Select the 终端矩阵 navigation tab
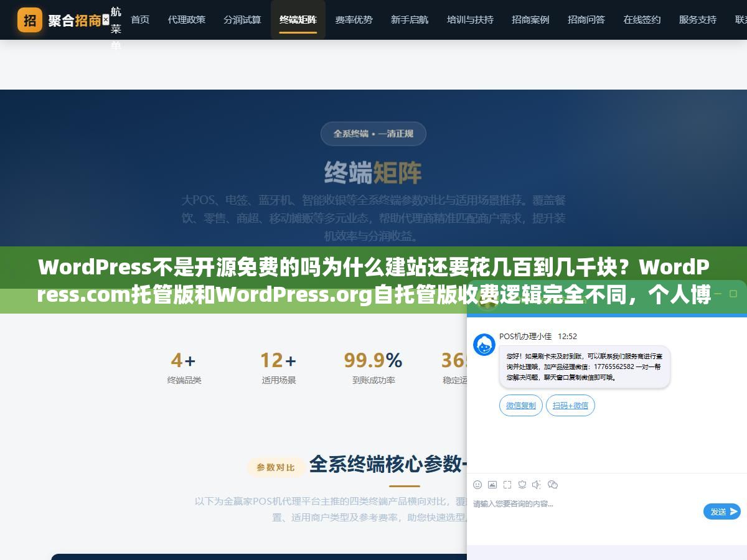Viewport: 747px width, 560px height. (x=298, y=20)
